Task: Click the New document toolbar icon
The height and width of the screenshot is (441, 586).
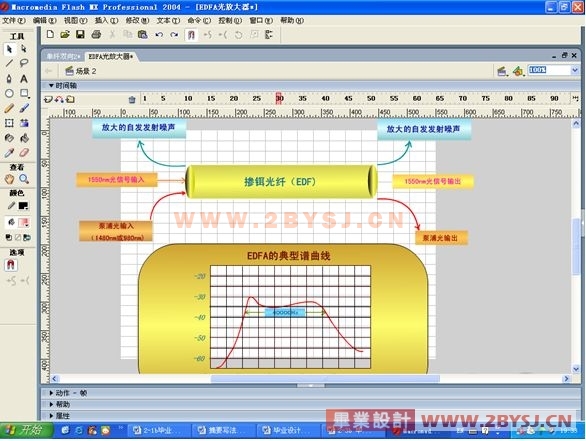Action: tap(50, 34)
